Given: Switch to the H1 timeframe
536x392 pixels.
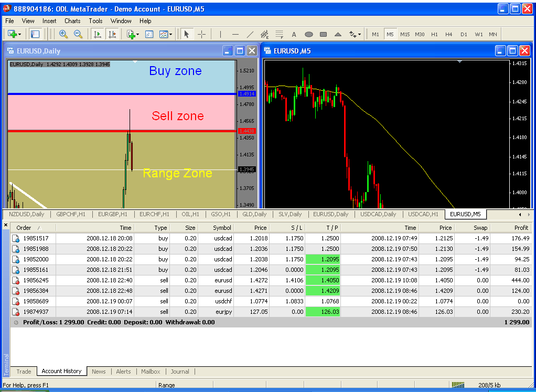Looking at the screenshot, I should pos(434,34).
